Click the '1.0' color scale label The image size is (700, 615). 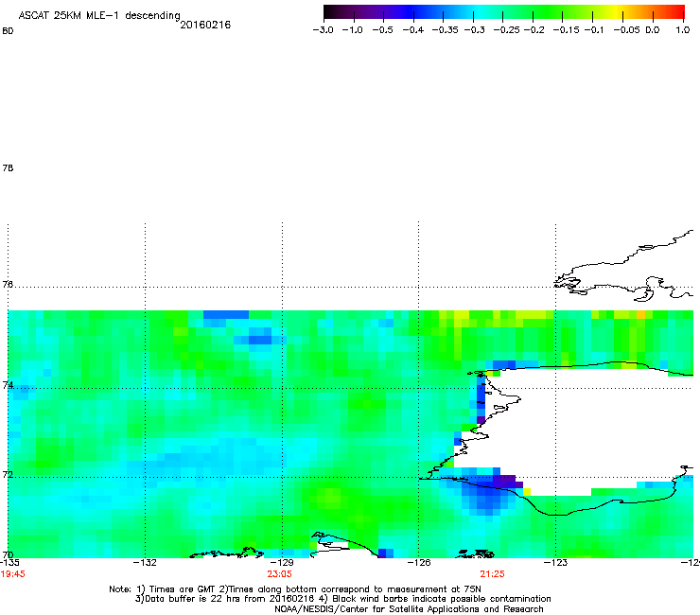[683, 30]
